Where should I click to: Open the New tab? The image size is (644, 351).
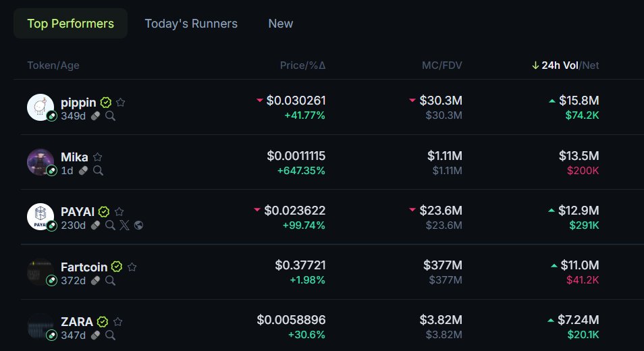point(281,24)
